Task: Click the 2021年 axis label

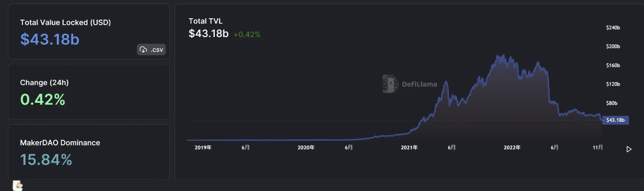Action: pyautogui.click(x=409, y=147)
